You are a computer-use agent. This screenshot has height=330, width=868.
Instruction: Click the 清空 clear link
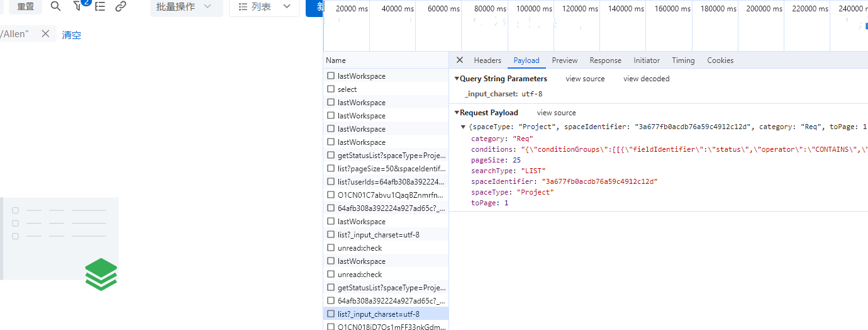point(72,35)
